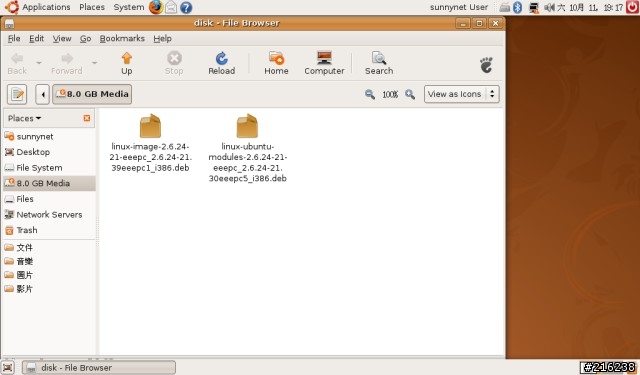640x375 pixels.
Task: Open sunnynet home in sidebar
Action: click(x=49, y=136)
